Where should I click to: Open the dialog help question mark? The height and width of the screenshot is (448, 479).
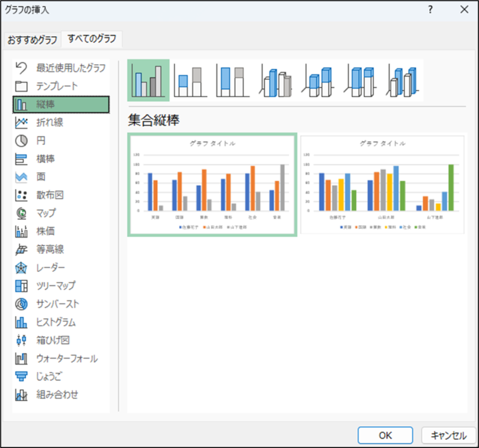click(430, 10)
